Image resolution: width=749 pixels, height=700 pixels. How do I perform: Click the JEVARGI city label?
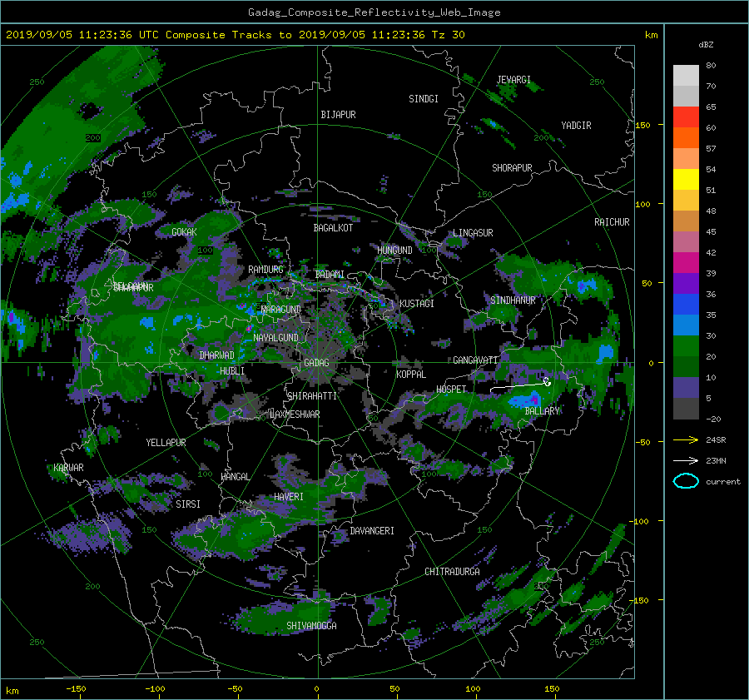coord(513,80)
